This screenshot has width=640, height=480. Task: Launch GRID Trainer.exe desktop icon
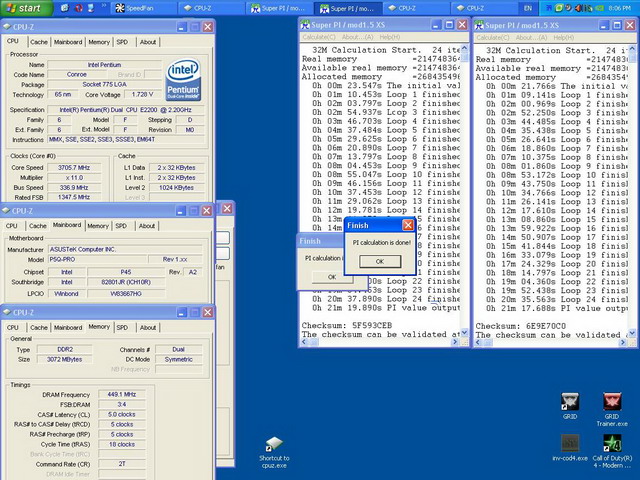612,409
